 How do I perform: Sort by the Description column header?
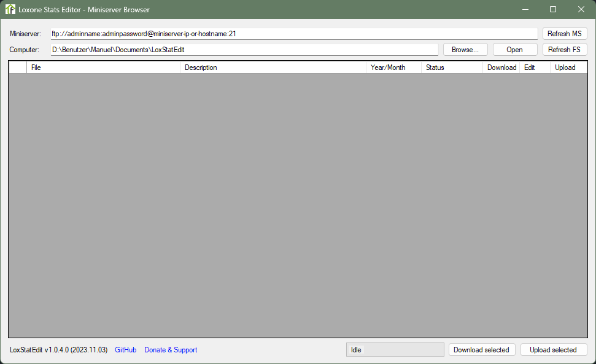[x=273, y=68]
